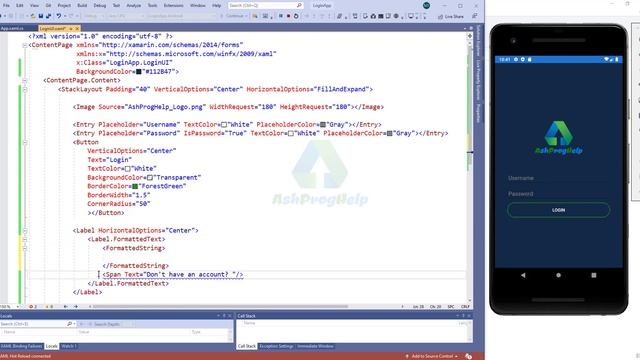This screenshot has width=640, height=360.
Task: Click the ForestGreen BorderColor swatch
Action: 135,187
